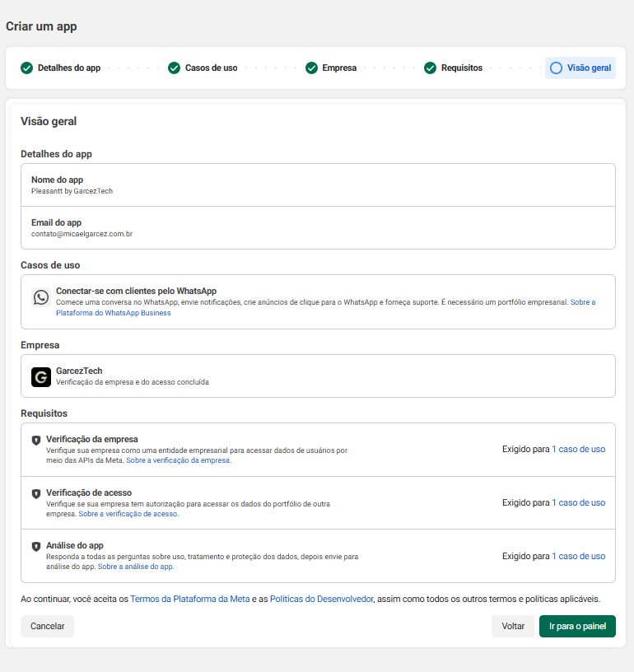Cancel app creation with Cancelar button
This screenshot has height=672, width=634.
(47, 626)
